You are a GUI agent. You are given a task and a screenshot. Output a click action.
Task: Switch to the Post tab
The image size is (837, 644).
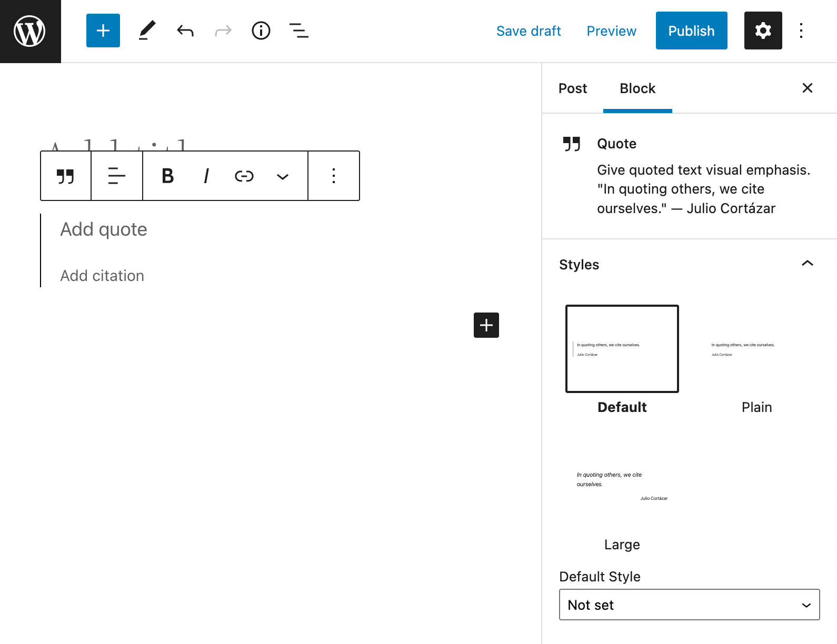coord(573,88)
